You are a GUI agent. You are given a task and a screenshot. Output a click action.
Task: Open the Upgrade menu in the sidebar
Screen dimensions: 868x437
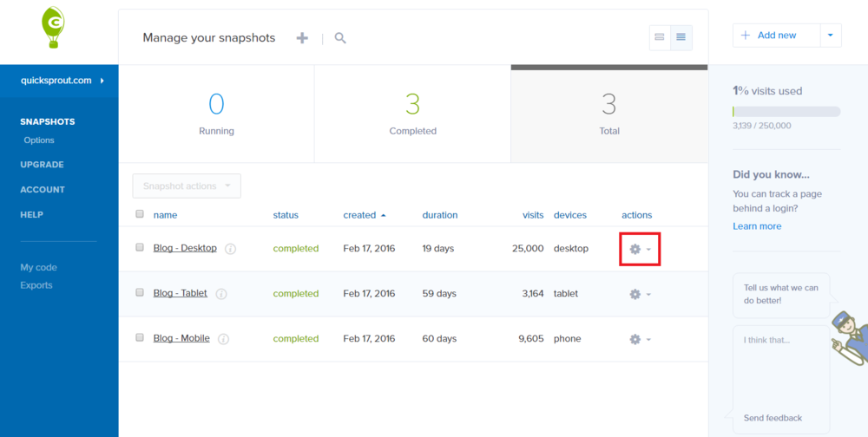point(42,165)
